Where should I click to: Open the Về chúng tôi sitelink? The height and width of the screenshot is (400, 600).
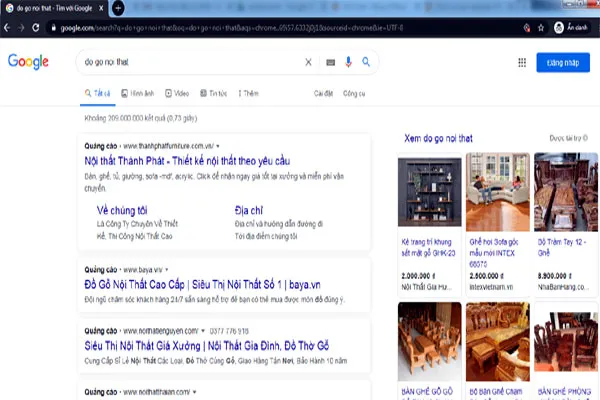122,210
